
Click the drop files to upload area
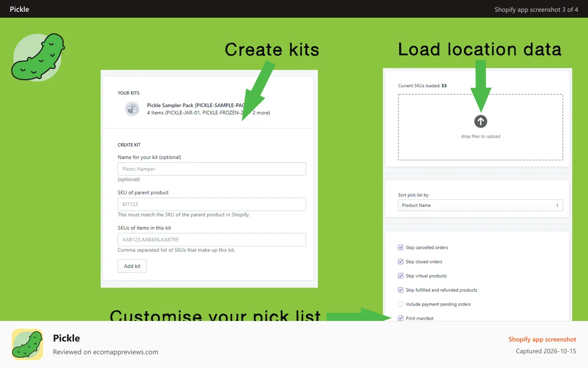click(480, 127)
